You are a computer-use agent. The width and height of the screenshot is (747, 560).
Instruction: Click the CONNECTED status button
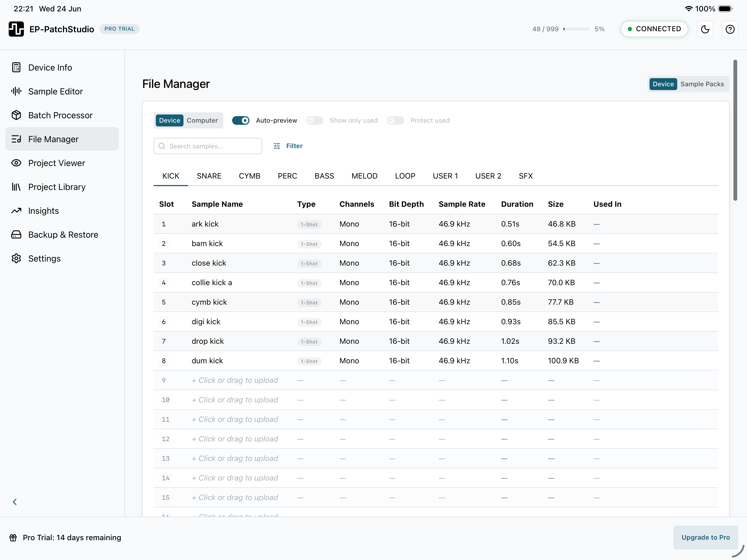[654, 29]
